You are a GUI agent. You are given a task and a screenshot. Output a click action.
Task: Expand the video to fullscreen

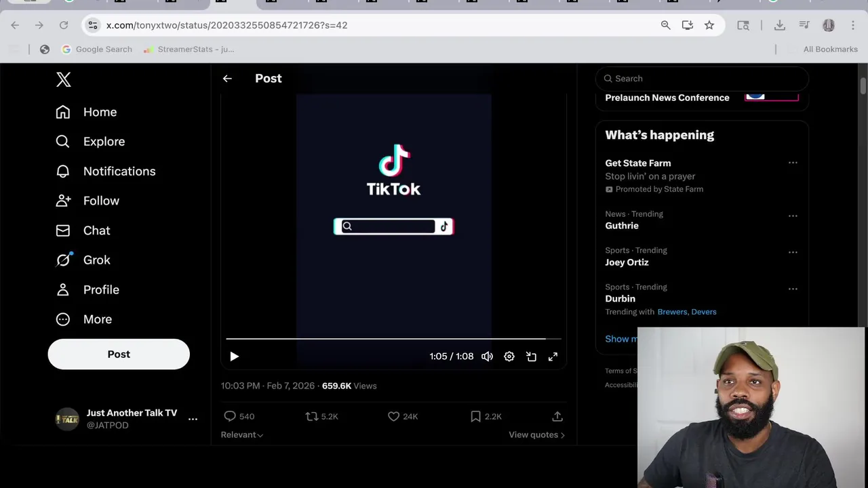[x=553, y=357]
